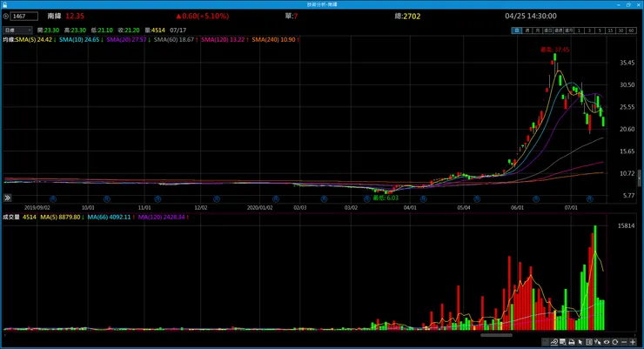Click the event marker near 10/01 date
The height and width of the screenshot is (349, 644).
point(107,198)
